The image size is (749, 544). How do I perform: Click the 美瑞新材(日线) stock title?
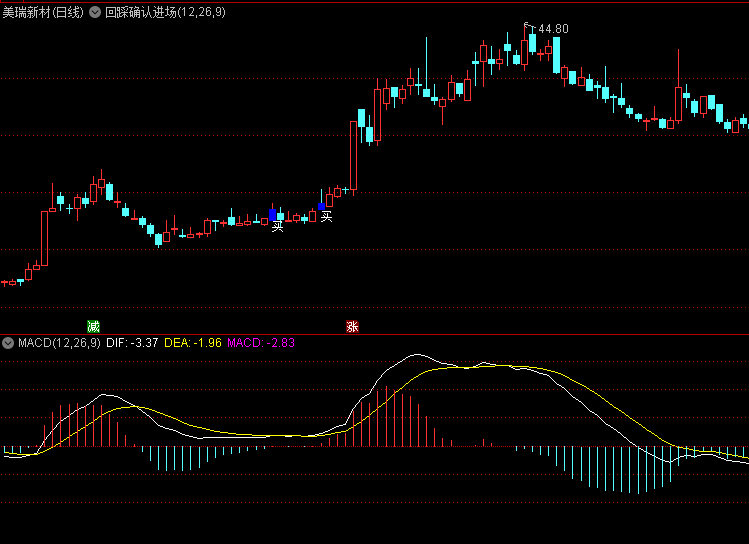click(43, 12)
